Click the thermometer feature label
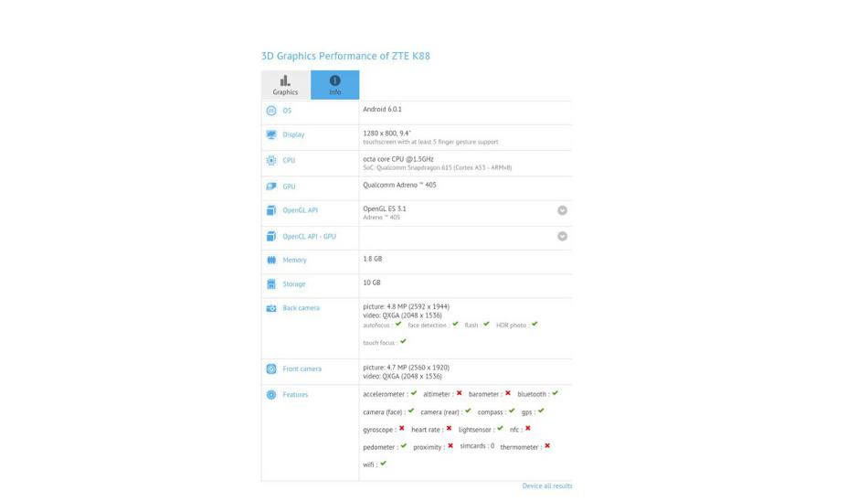868x502 pixels. pos(519,447)
